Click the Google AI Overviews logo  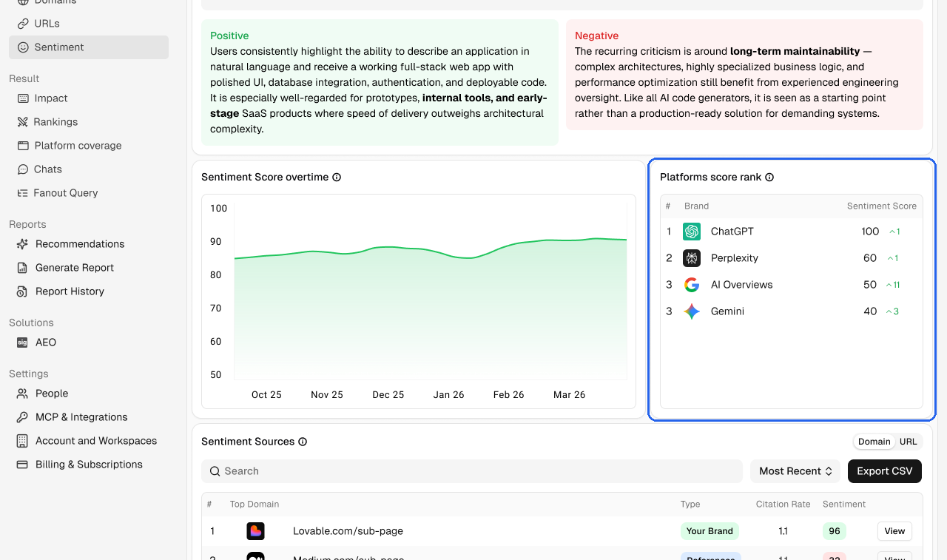click(692, 285)
